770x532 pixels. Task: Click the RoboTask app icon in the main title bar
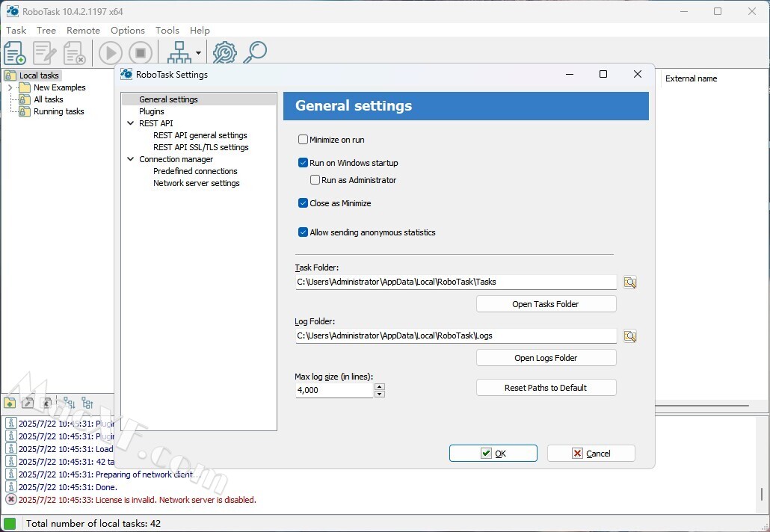pyautogui.click(x=13, y=10)
